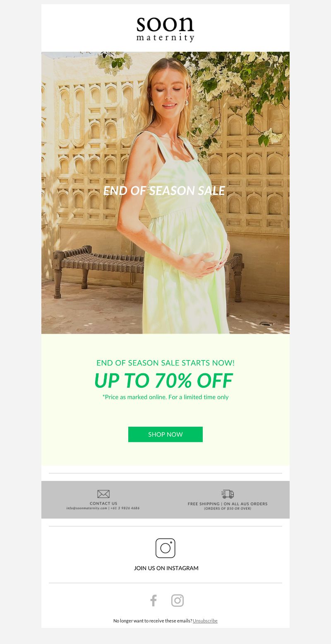This screenshot has width=331, height=644.
Task: Open the envelope Contact Us icon
Action: (103, 494)
